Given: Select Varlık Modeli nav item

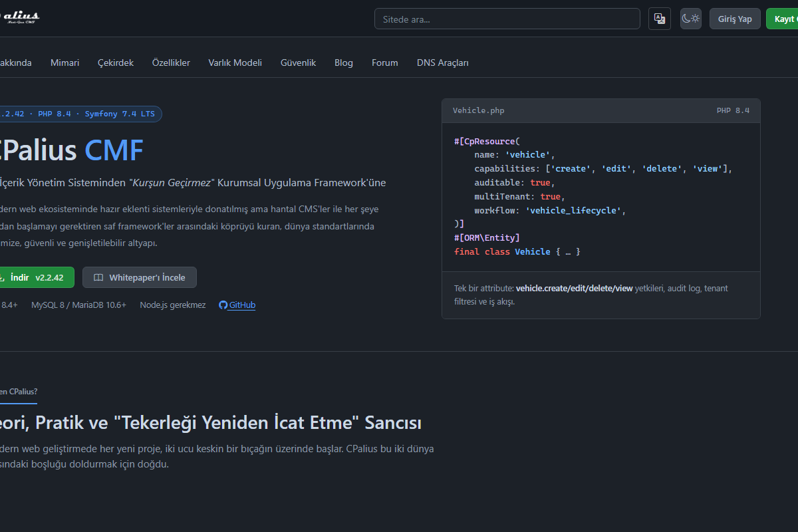Looking at the screenshot, I should click(235, 63).
